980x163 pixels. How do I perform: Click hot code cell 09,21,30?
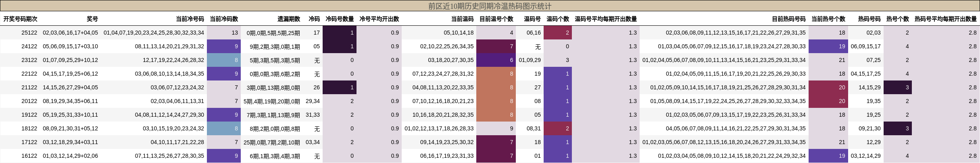point(869,128)
